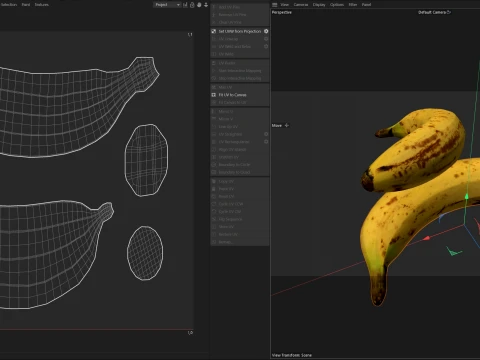The width and height of the screenshot is (480, 360).
Task: Choose Paste UV command
Action: coord(240,189)
